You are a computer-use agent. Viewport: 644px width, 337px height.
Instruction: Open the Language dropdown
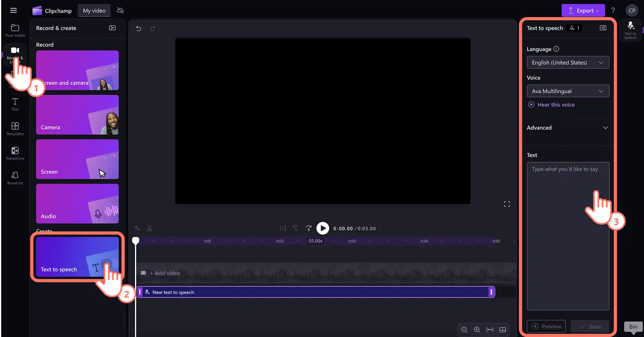568,62
